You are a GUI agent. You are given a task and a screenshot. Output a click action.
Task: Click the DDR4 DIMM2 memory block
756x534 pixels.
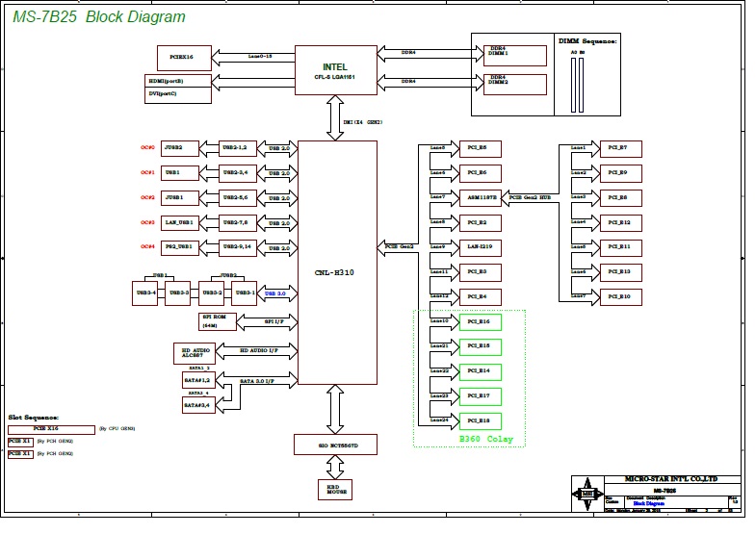pos(514,83)
